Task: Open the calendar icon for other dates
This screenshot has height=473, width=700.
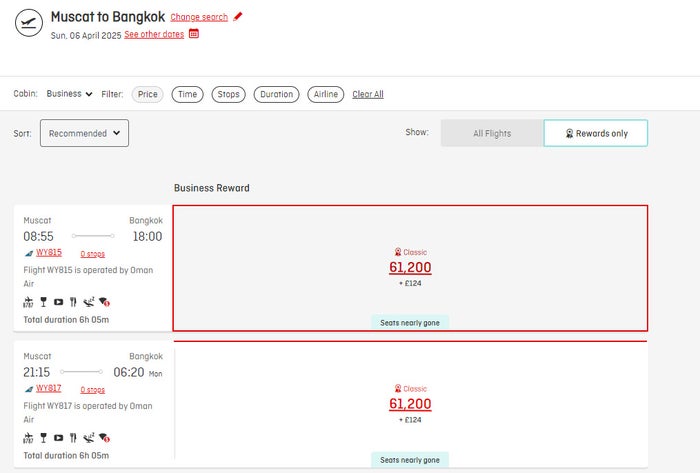Action: 194,33
